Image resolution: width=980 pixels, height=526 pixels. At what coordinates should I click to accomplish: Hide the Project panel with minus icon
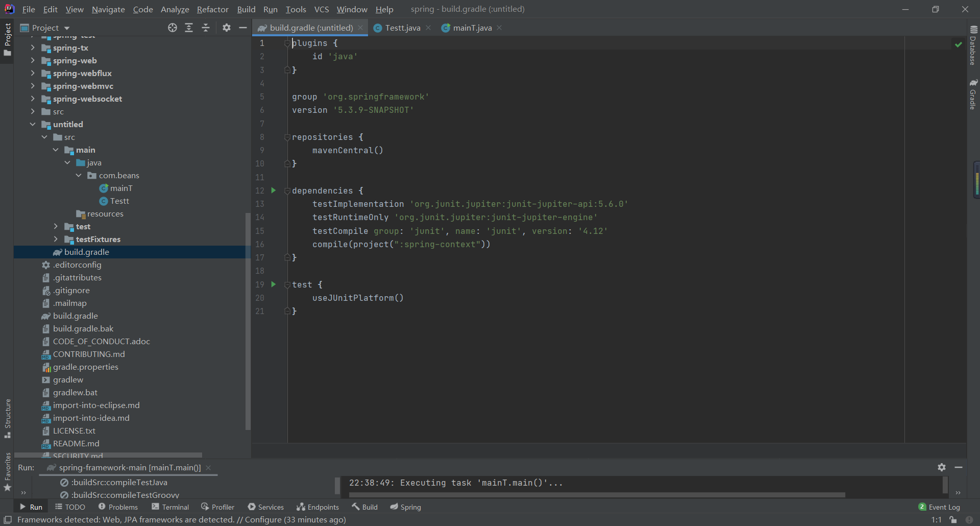point(243,28)
